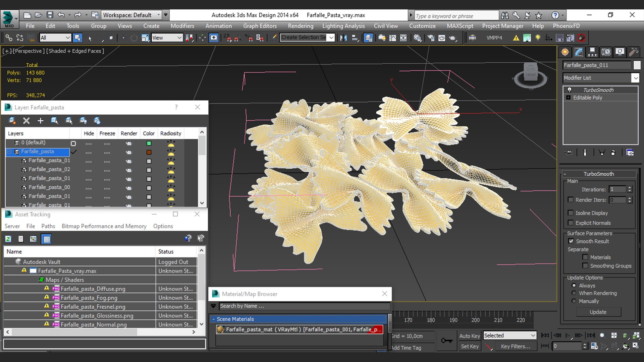Image resolution: width=644 pixels, height=362 pixels.
Task: Open Key Filters dialog button
Action: [516, 347]
